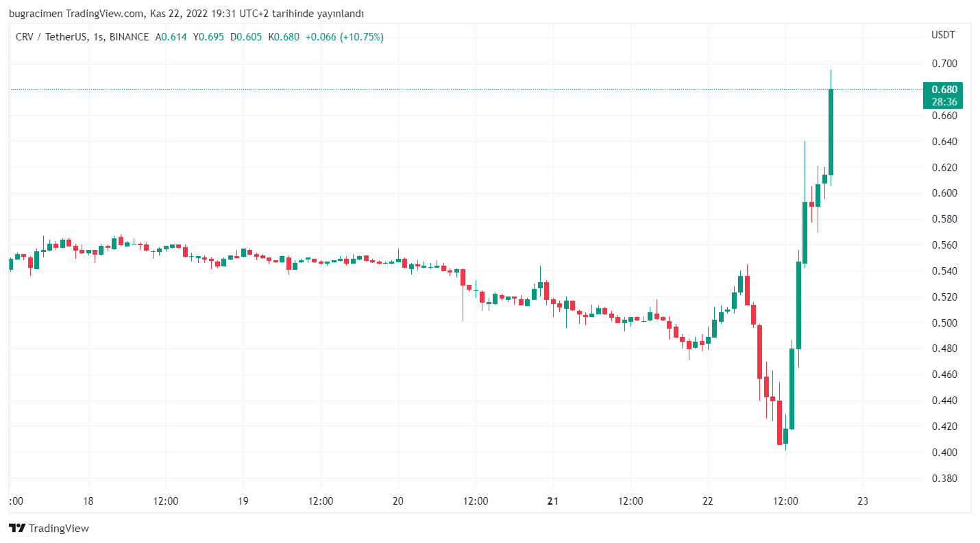980x543 pixels.
Task: Click the USDT currency label on price axis
Action: pyautogui.click(x=943, y=35)
